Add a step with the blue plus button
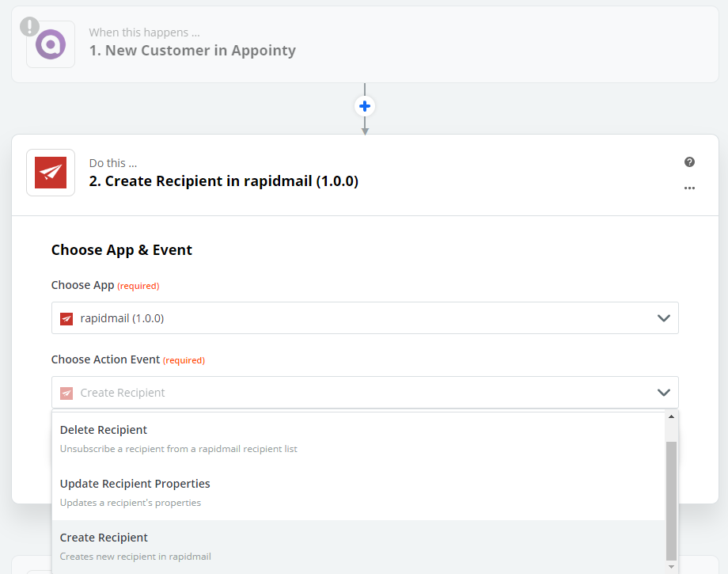Viewport: 728px width, 574px height. pyautogui.click(x=365, y=106)
